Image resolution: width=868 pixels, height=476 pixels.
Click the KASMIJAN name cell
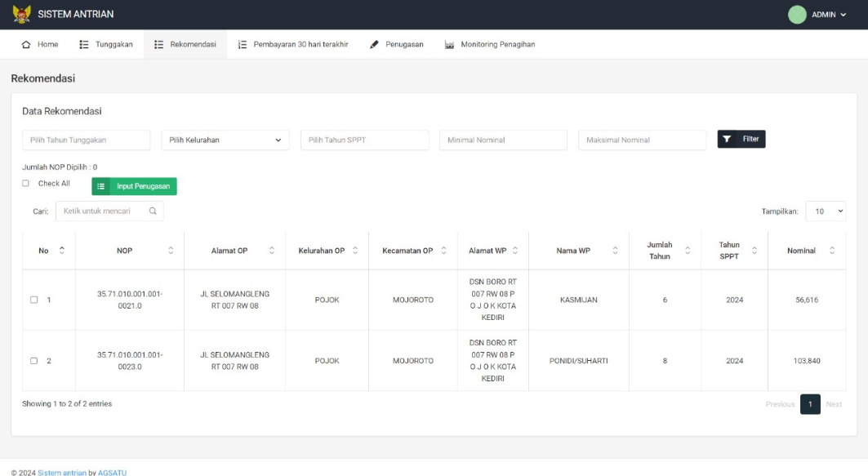pos(578,300)
